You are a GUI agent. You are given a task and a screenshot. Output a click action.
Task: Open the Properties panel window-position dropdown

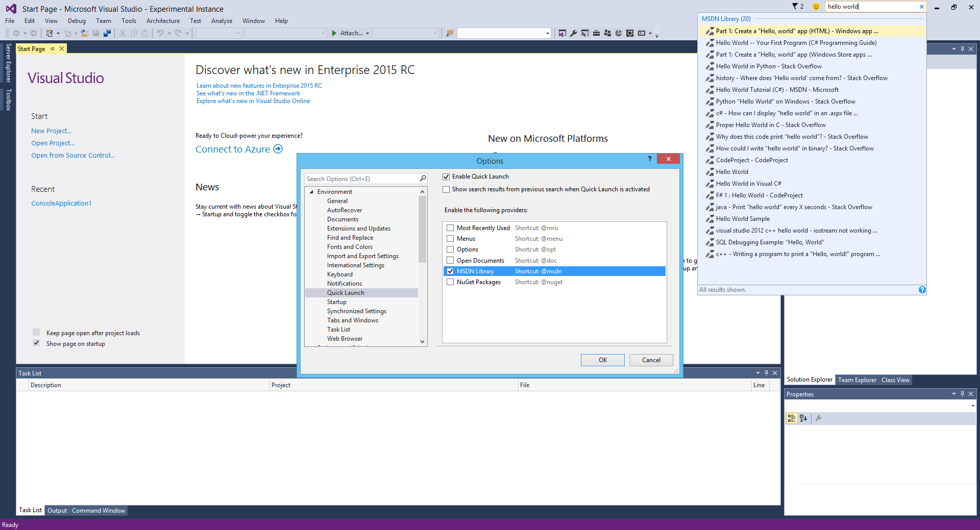[953, 394]
